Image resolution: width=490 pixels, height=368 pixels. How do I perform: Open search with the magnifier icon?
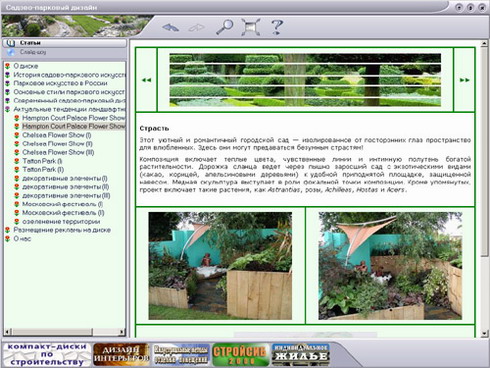tap(224, 27)
